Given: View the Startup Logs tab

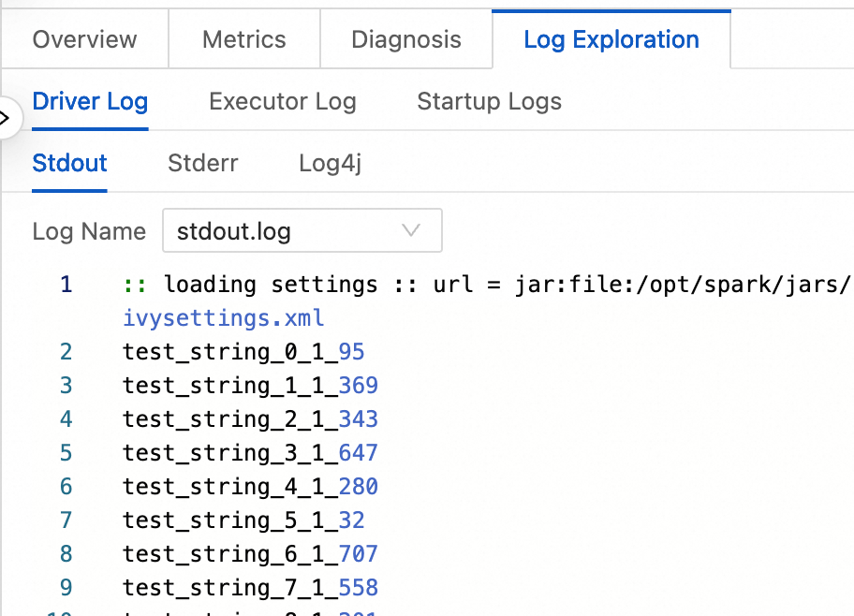Looking at the screenshot, I should click(489, 101).
